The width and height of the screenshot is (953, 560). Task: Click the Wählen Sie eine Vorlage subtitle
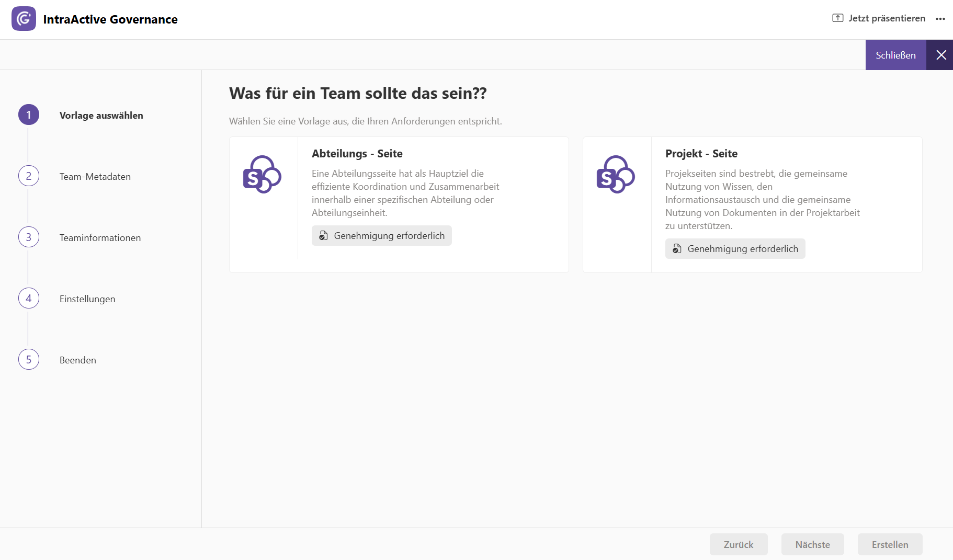[x=366, y=121]
